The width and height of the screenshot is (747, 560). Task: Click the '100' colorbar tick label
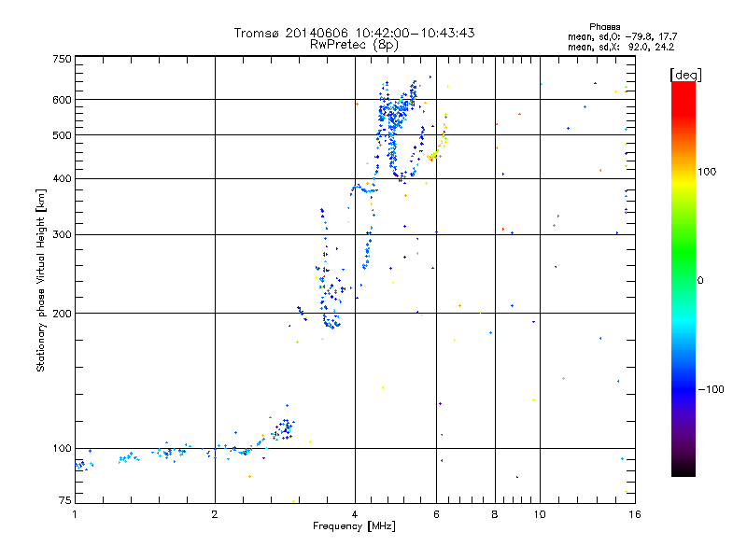click(x=707, y=172)
